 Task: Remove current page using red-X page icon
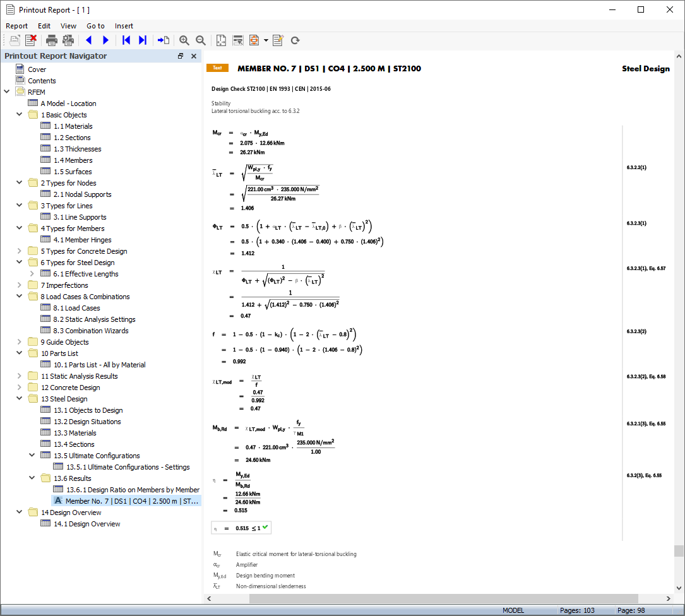click(x=31, y=40)
